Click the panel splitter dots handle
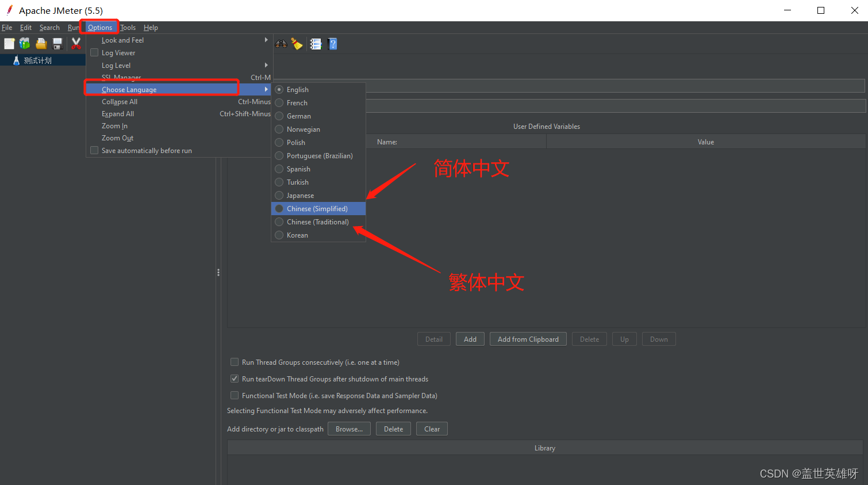This screenshot has width=868, height=485. (x=218, y=272)
